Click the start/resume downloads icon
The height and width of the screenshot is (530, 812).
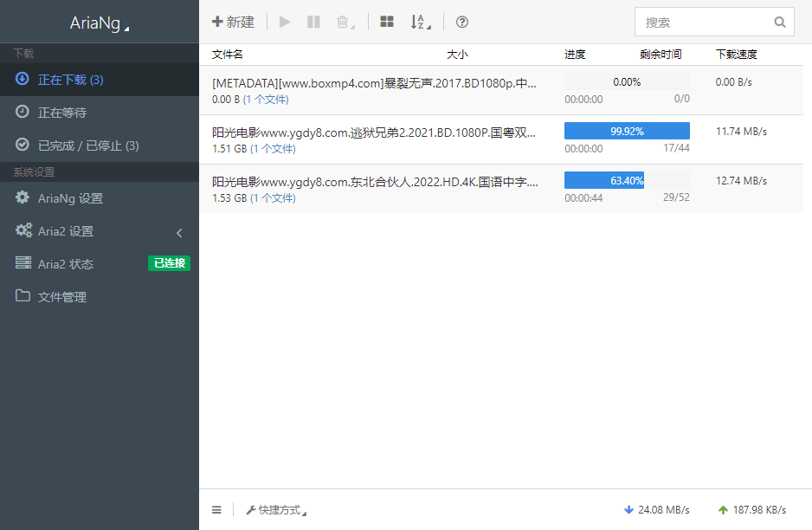[285, 22]
